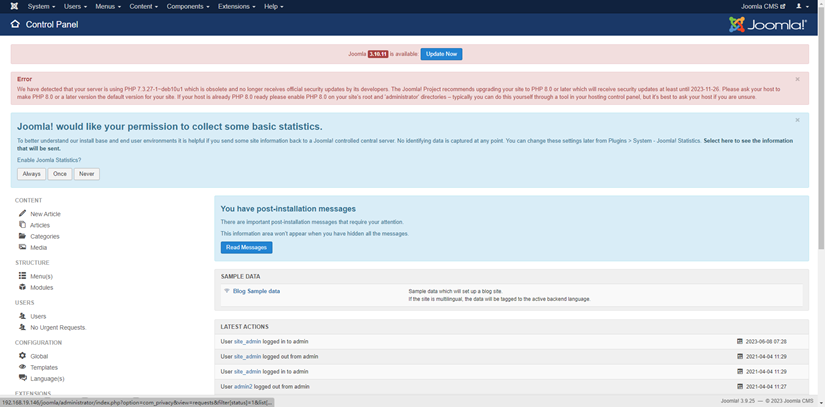Click the Users person icon
The image size is (825, 407).
tap(22, 316)
